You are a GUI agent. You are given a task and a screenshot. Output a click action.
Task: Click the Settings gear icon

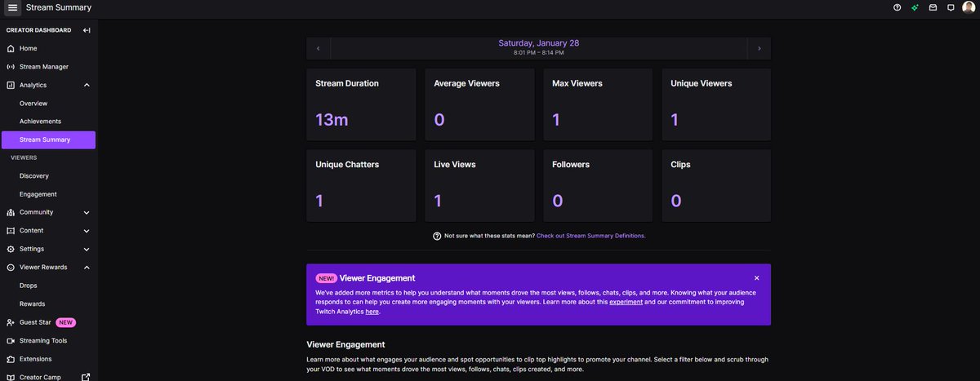point(11,249)
